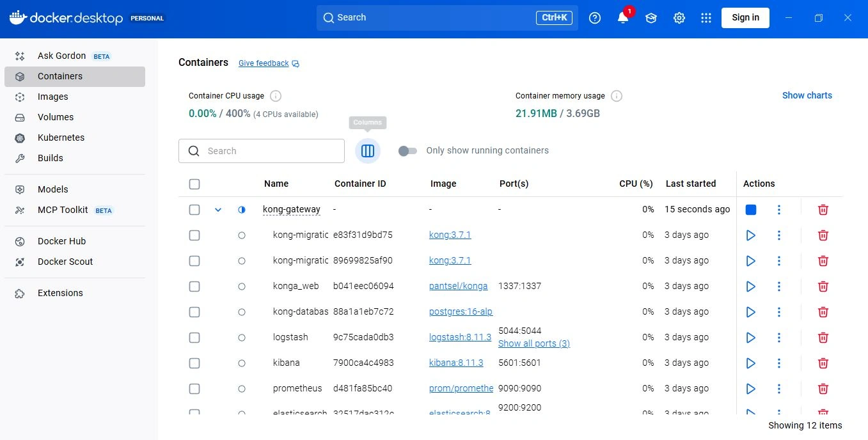
Task: Open the kibana:8.11.3 image link
Action: pos(456,363)
